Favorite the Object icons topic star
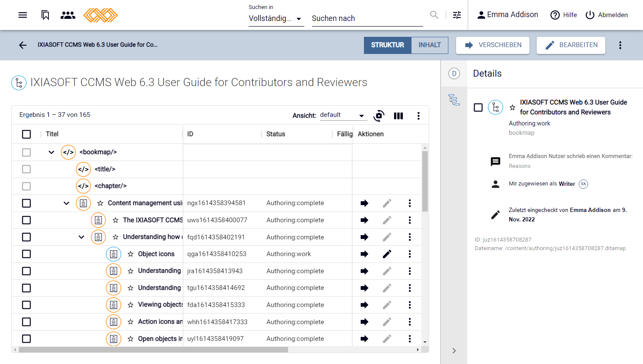Image resolution: width=643 pixels, height=364 pixels. tap(130, 254)
